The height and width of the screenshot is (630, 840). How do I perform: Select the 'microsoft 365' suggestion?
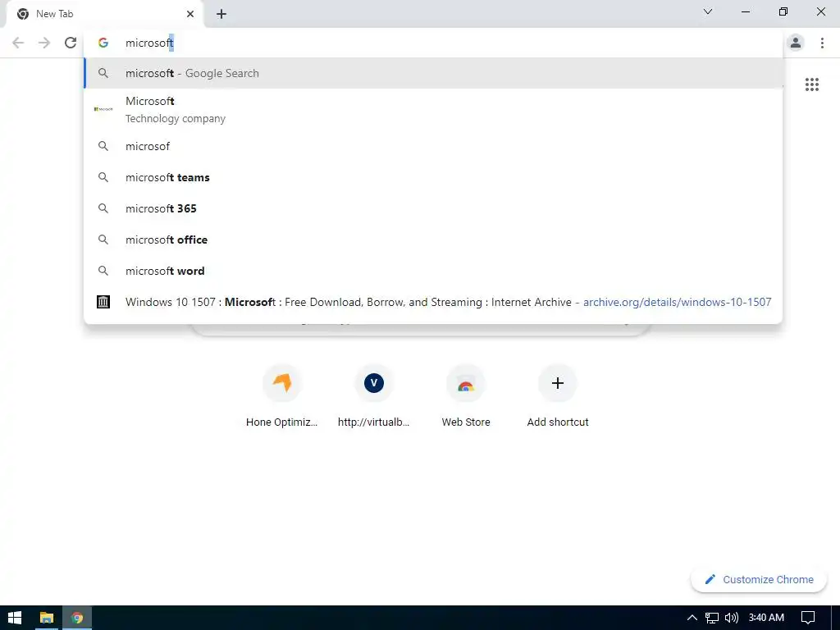click(x=433, y=208)
